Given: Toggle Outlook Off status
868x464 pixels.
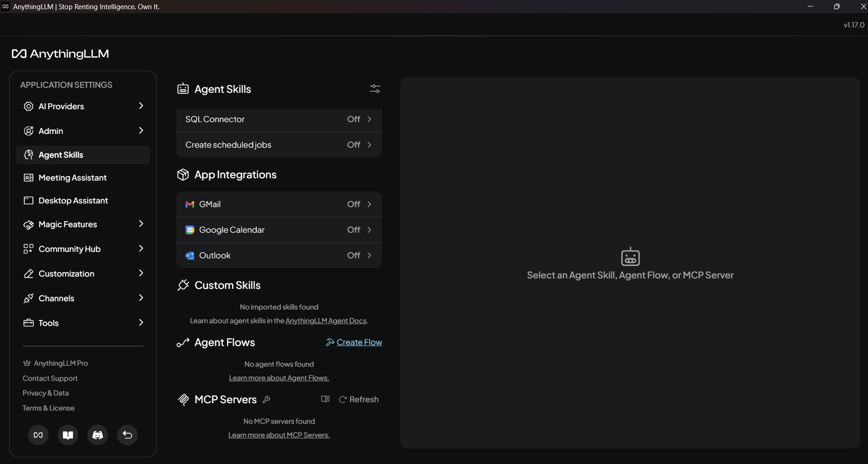Looking at the screenshot, I should click(354, 256).
